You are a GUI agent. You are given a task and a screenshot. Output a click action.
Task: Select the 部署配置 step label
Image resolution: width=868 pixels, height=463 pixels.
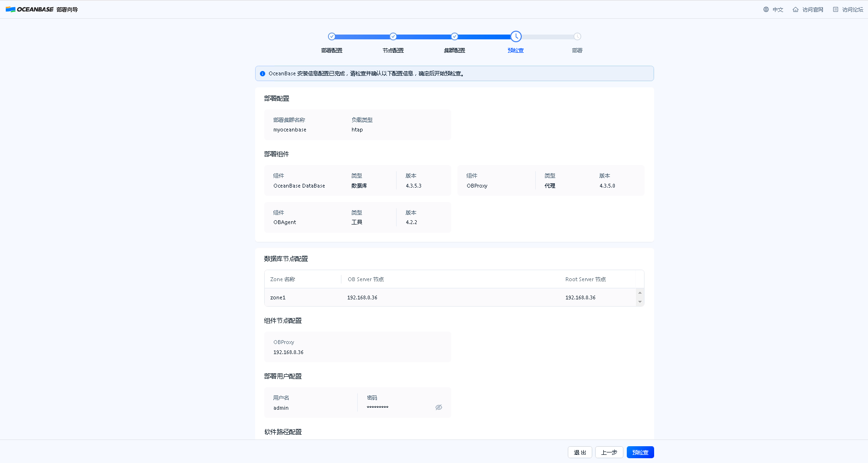(x=332, y=50)
